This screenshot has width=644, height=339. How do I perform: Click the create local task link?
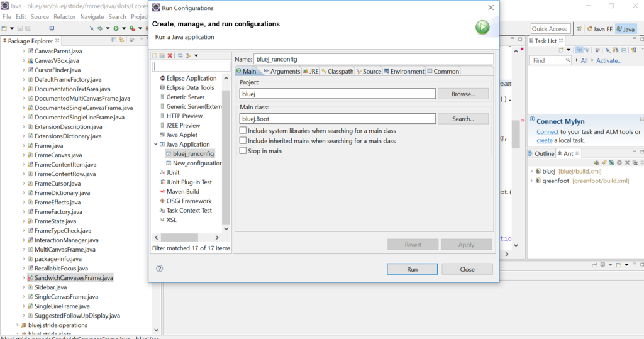(544, 140)
